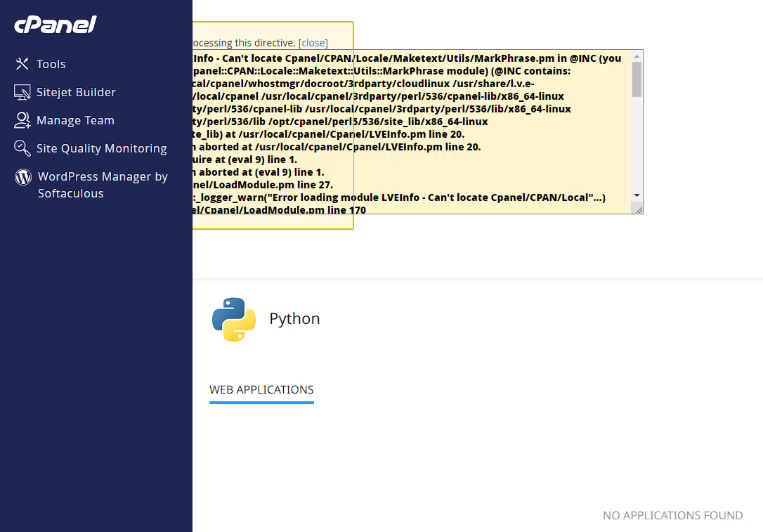Click the Manage Team user icon
Viewport: 763px width, 532px height.
click(x=22, y=120)
